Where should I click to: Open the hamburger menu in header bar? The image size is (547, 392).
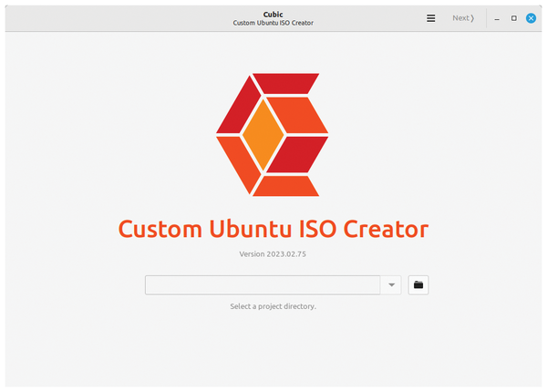(431, 18)
